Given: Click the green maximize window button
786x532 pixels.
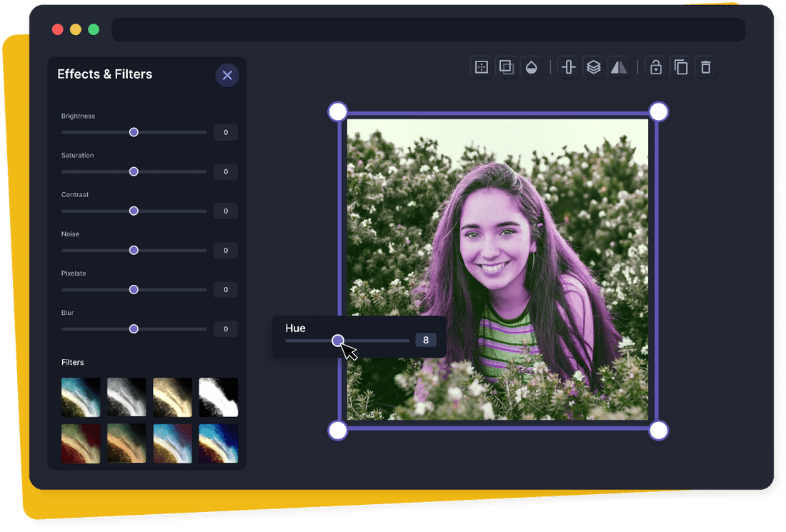Looking at the screenshot, I should [x=94, y=29].
